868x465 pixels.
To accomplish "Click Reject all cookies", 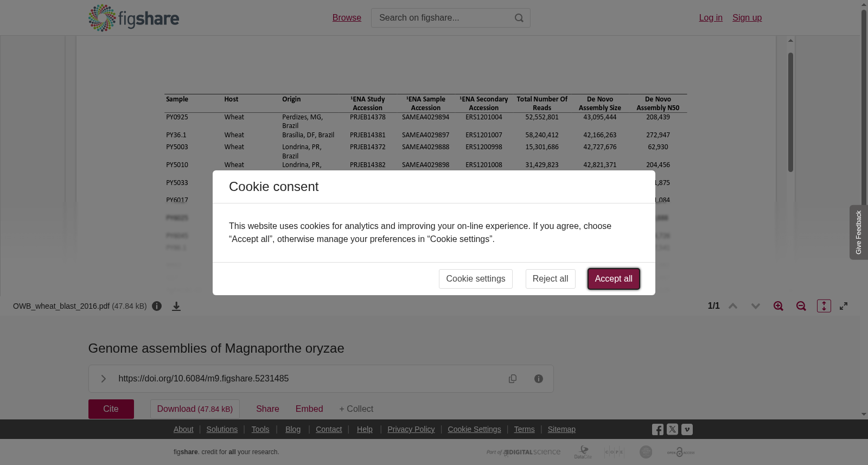I will 551,279.
